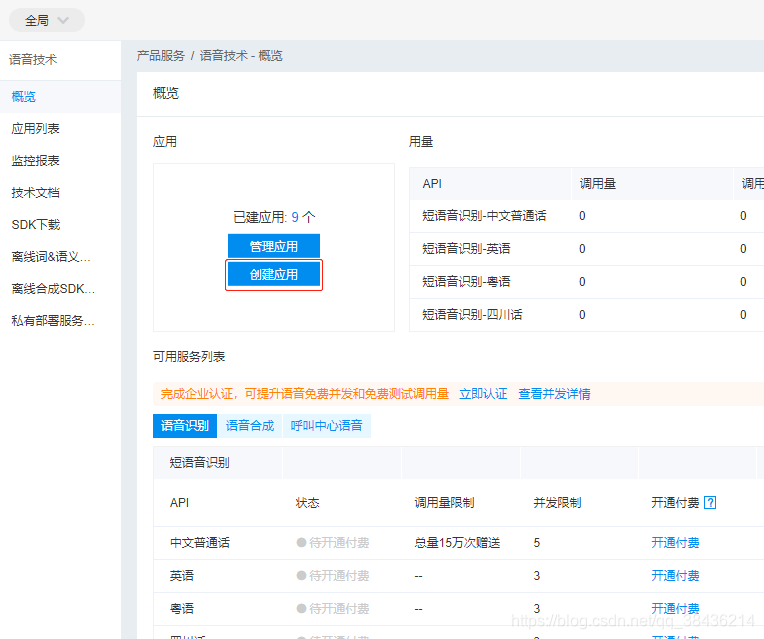Click the 概览 page title

pos(166,93)
